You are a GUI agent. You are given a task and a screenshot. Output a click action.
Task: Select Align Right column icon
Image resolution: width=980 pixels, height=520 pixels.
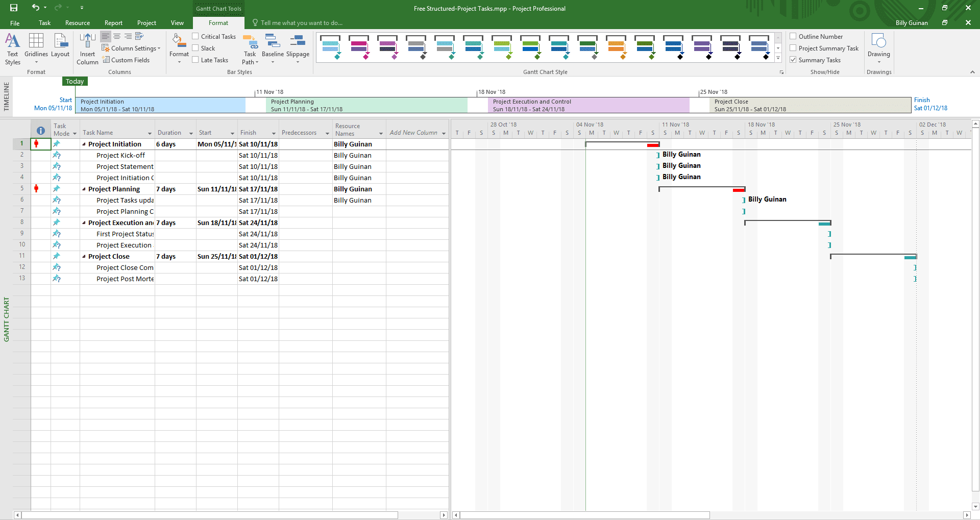[x=128, y=36]
